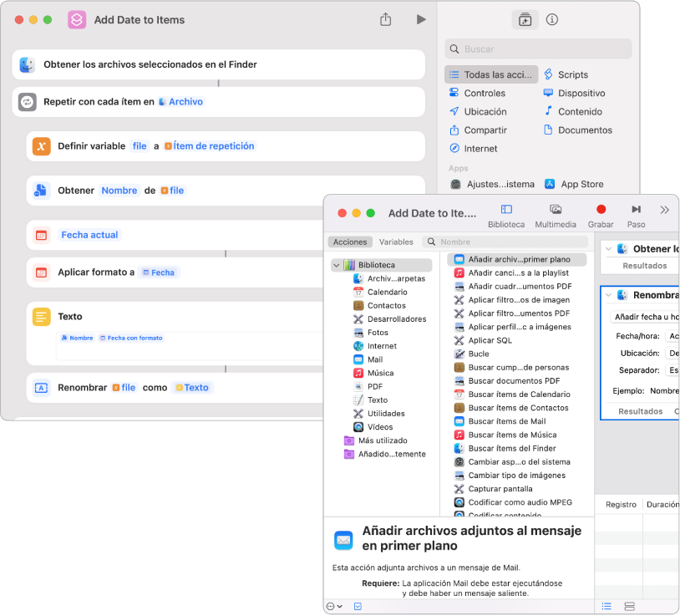Click the Buscar search field
The height and width of the screenshot is (616, 680).
pos(538,49)
